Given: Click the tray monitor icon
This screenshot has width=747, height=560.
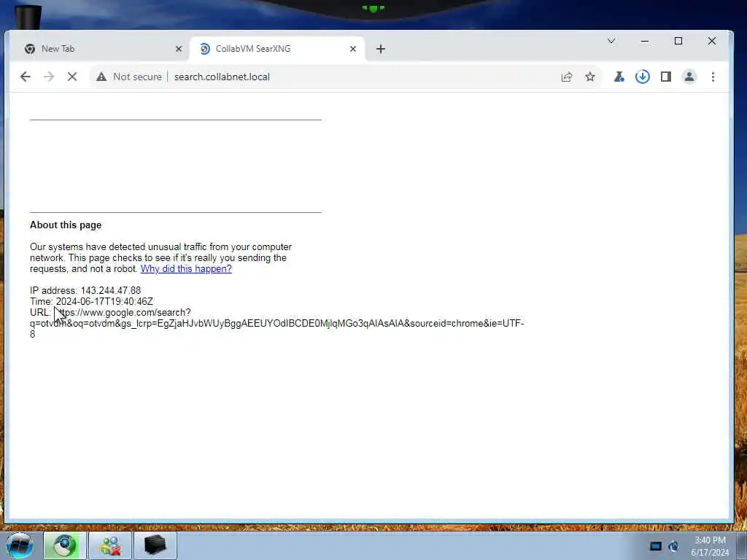Looking at the screenshot, I should (x=656, y=546).
